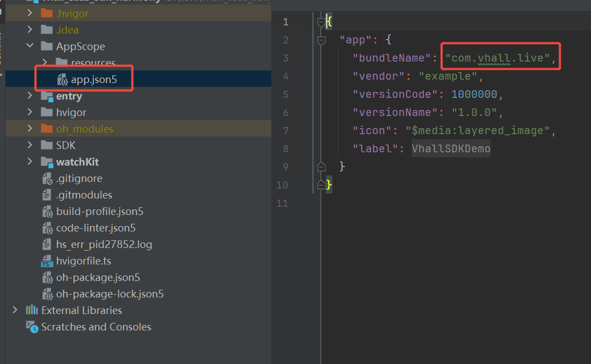Select oh-package.json5 in project tree
The width and height of the screenshot is (591, 364).
98,278
